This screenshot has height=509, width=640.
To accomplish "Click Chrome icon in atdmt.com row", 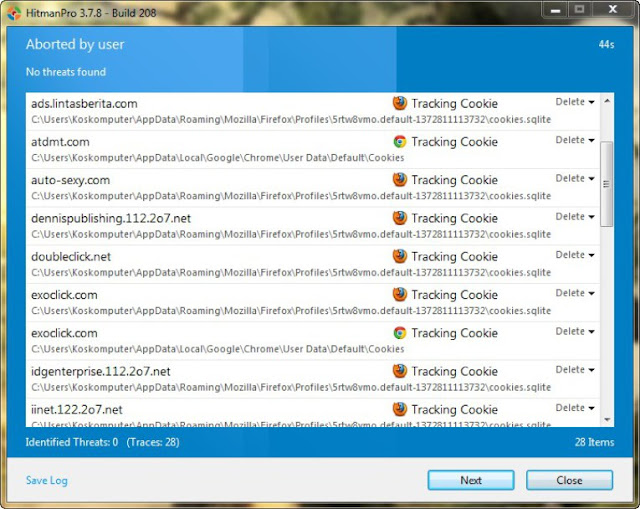I will coord(400,141).
